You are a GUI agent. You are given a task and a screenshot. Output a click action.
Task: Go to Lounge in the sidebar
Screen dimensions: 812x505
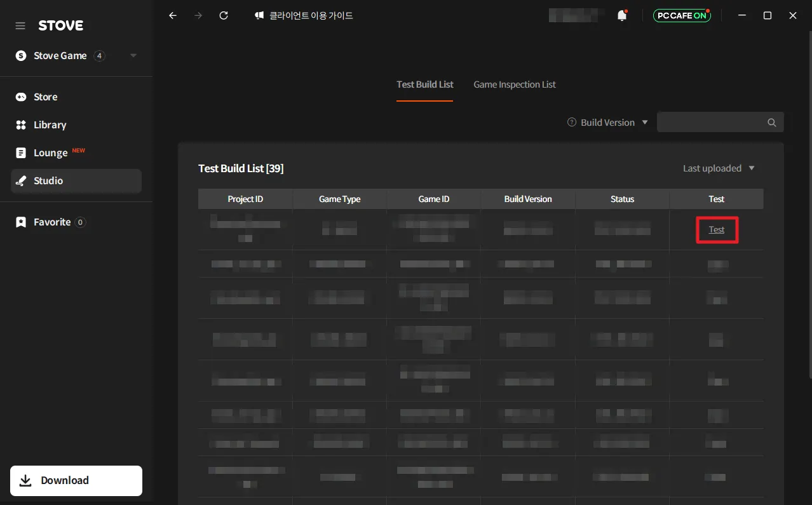[76, 152]
